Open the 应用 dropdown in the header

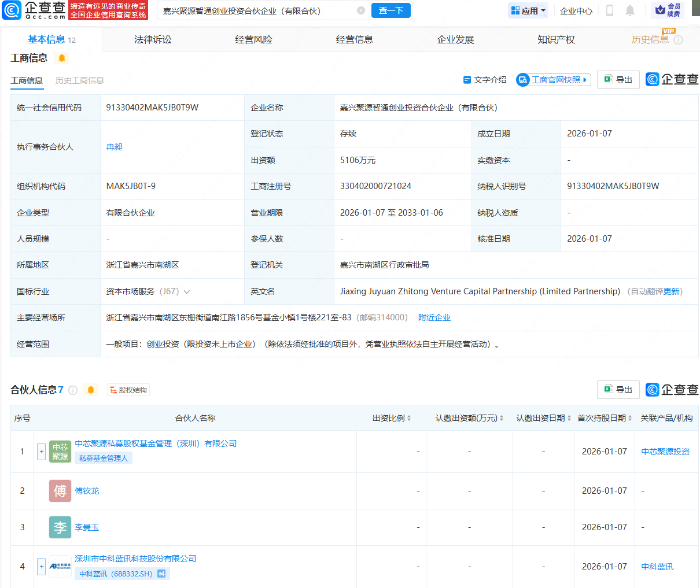pos(528,10)
